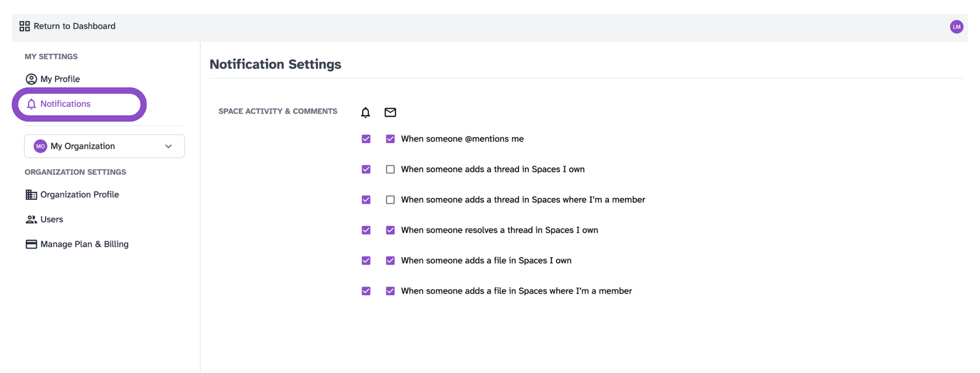Expand organization selector chevron arrow

pos(169,146)
